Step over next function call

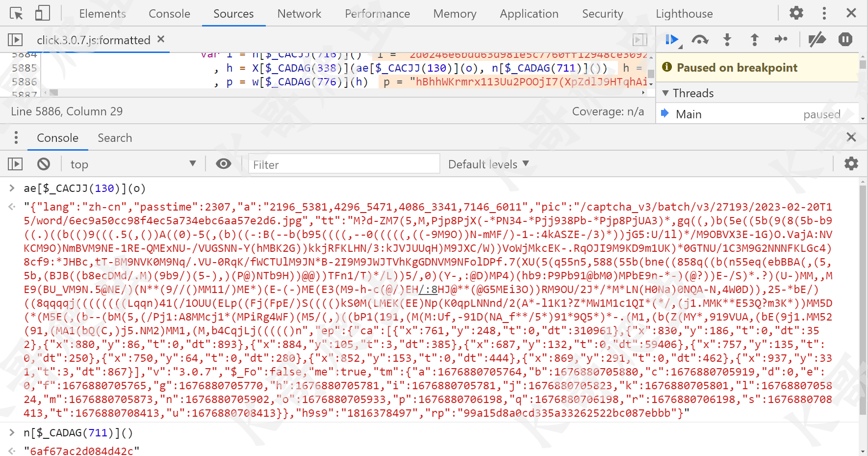point(700,40)
